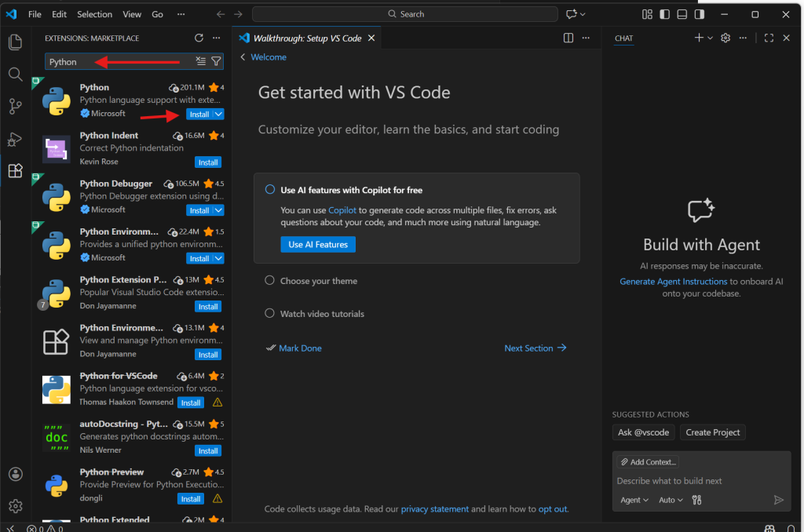The height and width of the screenshot is (532, 804).
Task: Send chat message arrow icon
Action: 778,500
